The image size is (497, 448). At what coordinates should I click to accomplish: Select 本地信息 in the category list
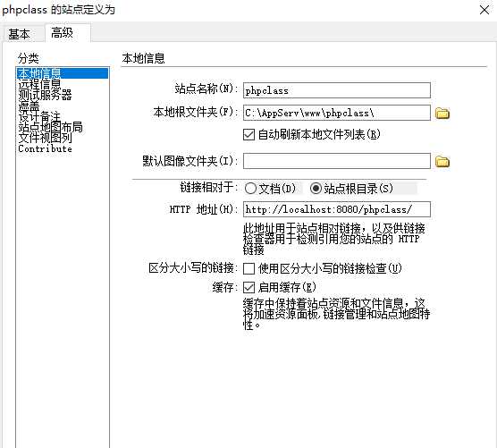[63, 73]
